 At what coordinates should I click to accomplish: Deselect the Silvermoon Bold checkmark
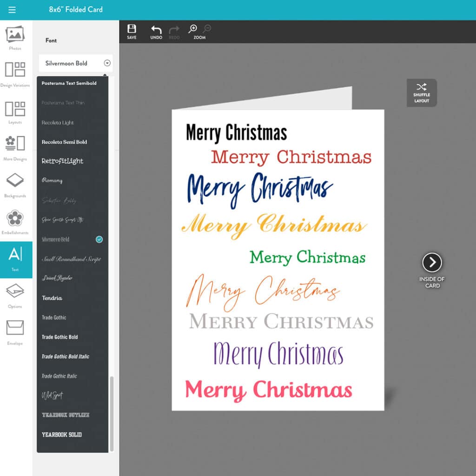click(99, 240)
